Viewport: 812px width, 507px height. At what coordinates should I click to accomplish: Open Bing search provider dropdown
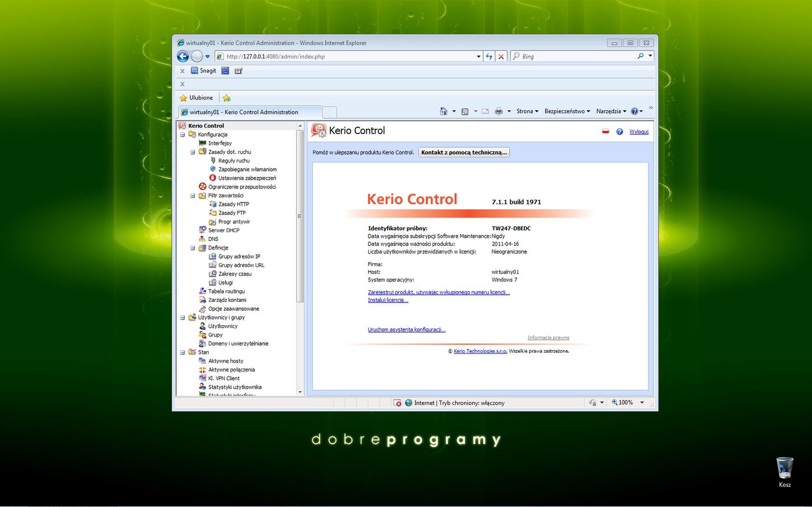pos(651,56)
